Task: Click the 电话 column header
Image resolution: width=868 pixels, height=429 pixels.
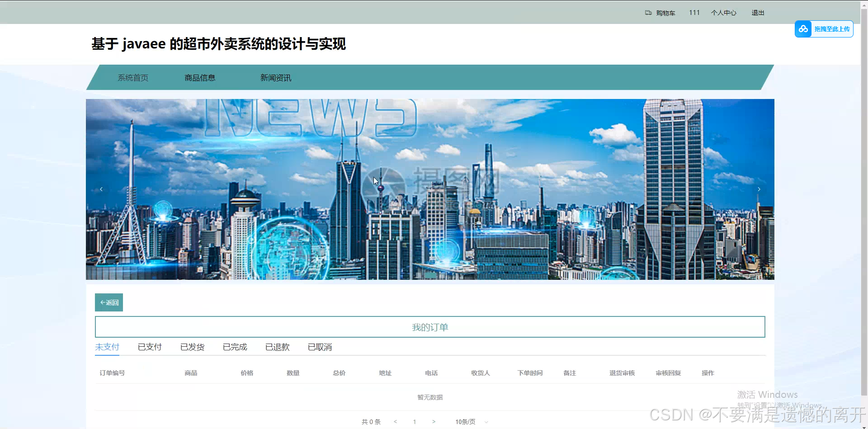Action: 431,373
